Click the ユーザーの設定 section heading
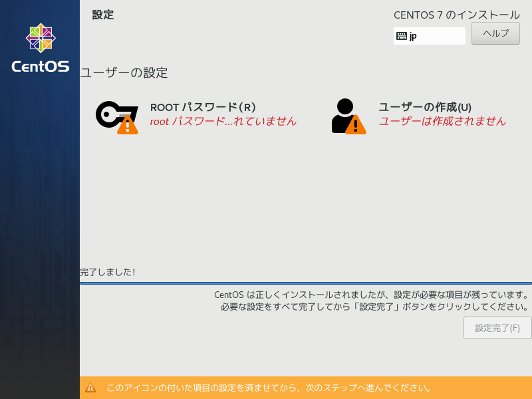Screen dimensions: 532x399 point(124,72)
